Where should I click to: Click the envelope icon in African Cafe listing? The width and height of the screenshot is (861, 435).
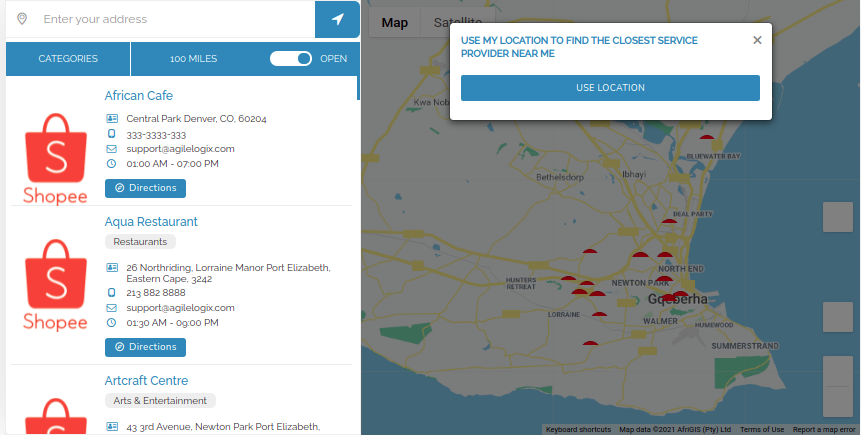tap(111, 149)
